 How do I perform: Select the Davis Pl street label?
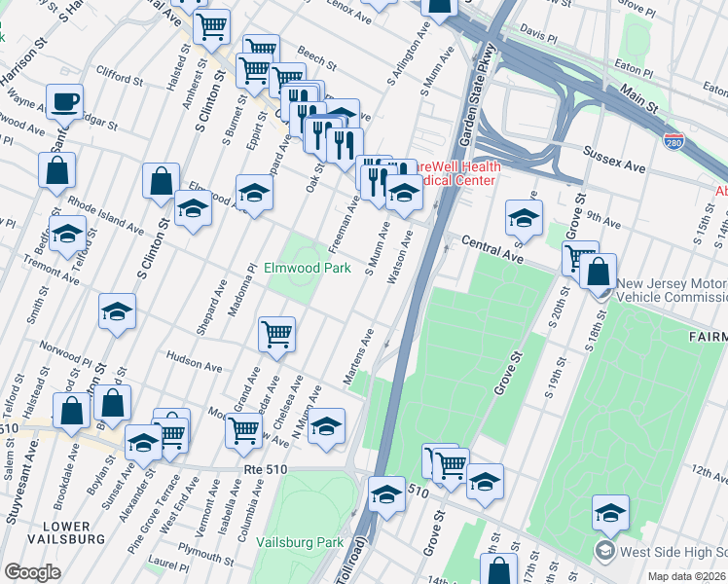[x=538, y=34]
